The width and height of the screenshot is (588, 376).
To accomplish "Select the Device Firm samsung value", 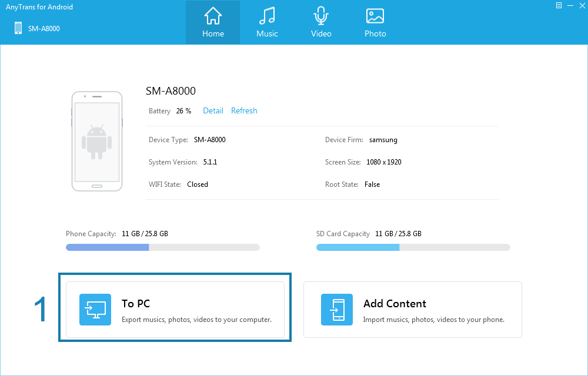I will tap(383, 140).
